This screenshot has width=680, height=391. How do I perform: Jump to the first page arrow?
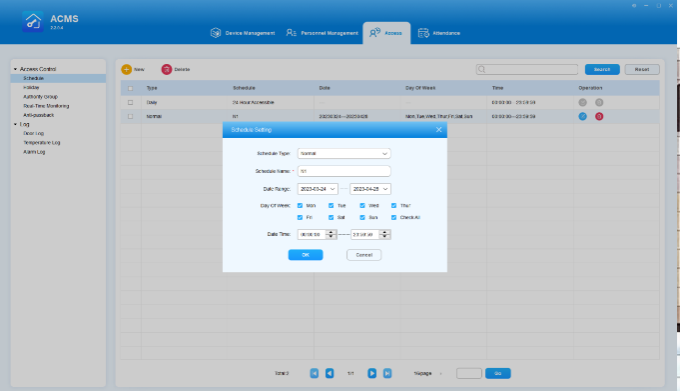(314, 373)
